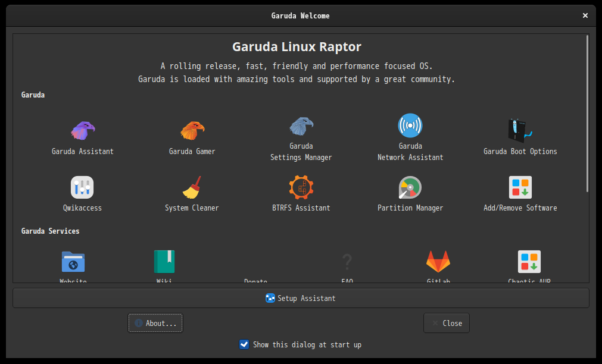Viewport: 602px width, 364px height.
Task: Click the About... button
Action: 155,323
